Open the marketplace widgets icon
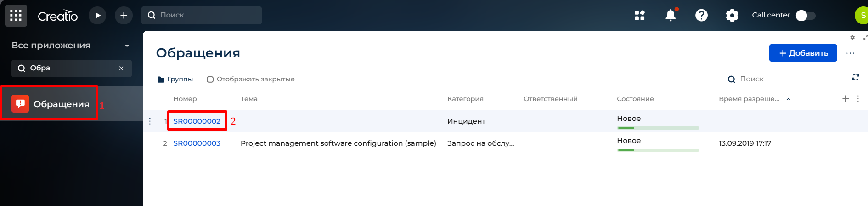The image size is (868, 206). (x=640, y=16)
